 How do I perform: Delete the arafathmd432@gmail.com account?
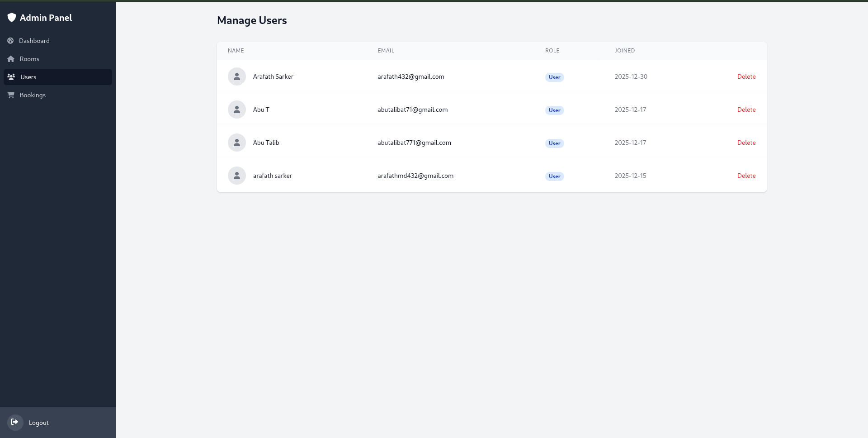click(746, 176)
